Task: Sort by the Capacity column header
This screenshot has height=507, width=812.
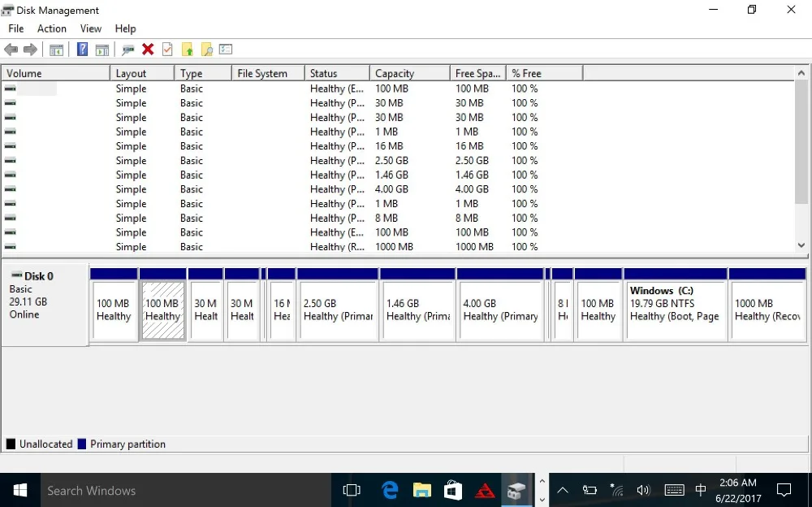Action: tap(409, 74)
